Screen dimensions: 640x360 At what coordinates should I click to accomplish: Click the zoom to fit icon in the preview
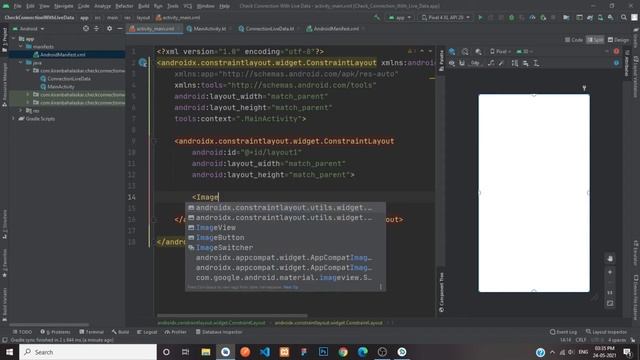pyautogui.click(x=610, y=304)
